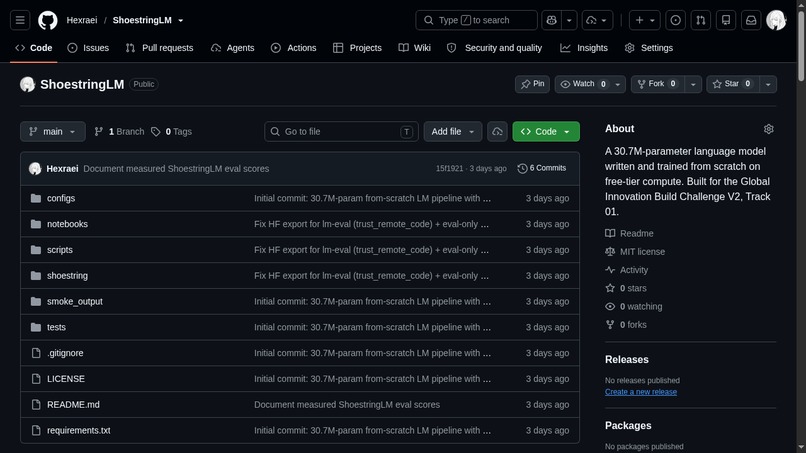Open the hamburger navigation menu

coord(20,20)
